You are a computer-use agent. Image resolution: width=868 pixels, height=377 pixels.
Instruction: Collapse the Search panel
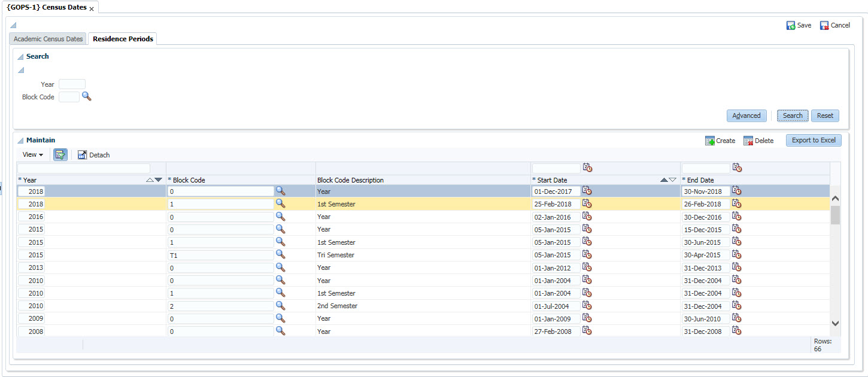(x=20, y=57)
